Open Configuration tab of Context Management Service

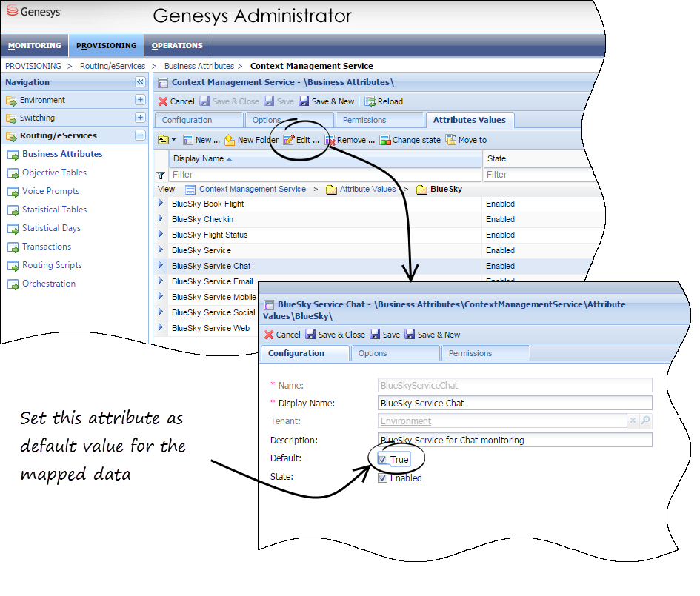[x=199, y=120]
